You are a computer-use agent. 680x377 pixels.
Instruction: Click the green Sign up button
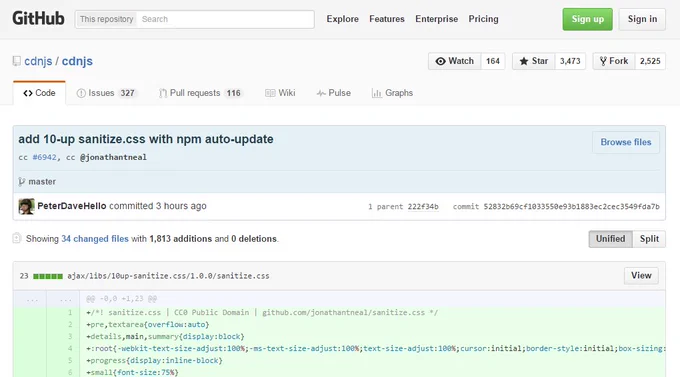(588, 19)
